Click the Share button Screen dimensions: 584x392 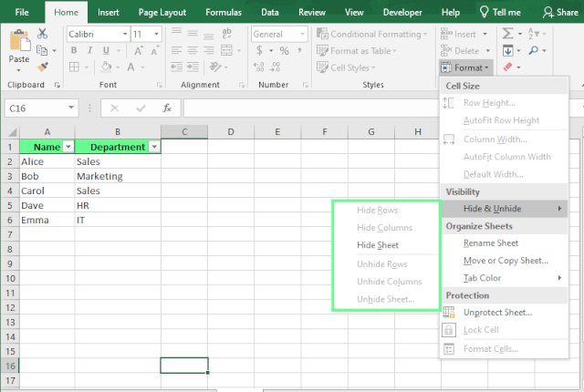point(560,12)
